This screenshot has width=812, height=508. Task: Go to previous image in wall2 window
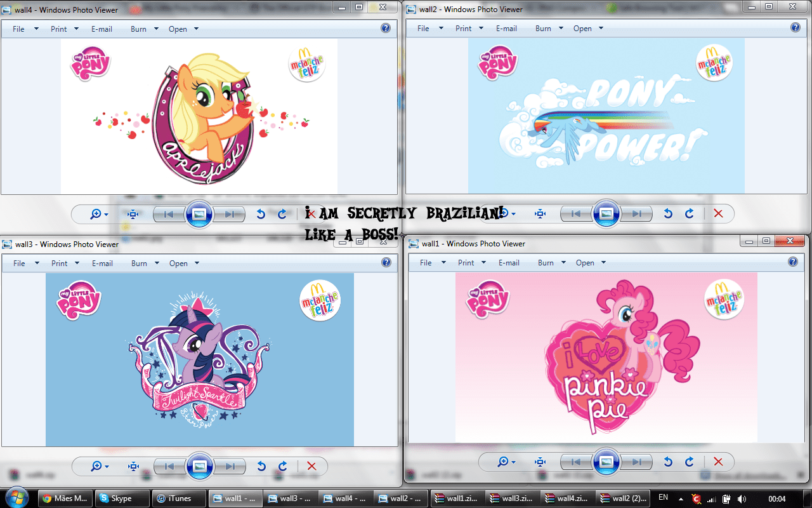pyautogui.click(x=576, y=213)
